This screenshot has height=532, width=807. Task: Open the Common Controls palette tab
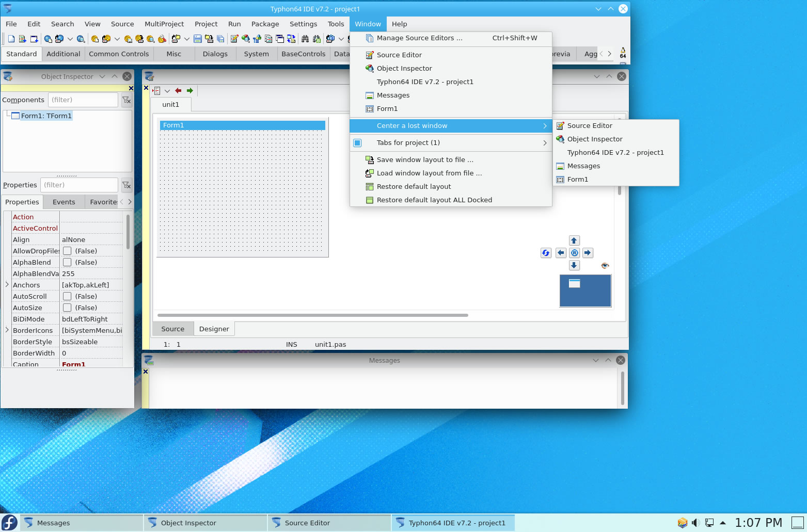tap(119, 54)
